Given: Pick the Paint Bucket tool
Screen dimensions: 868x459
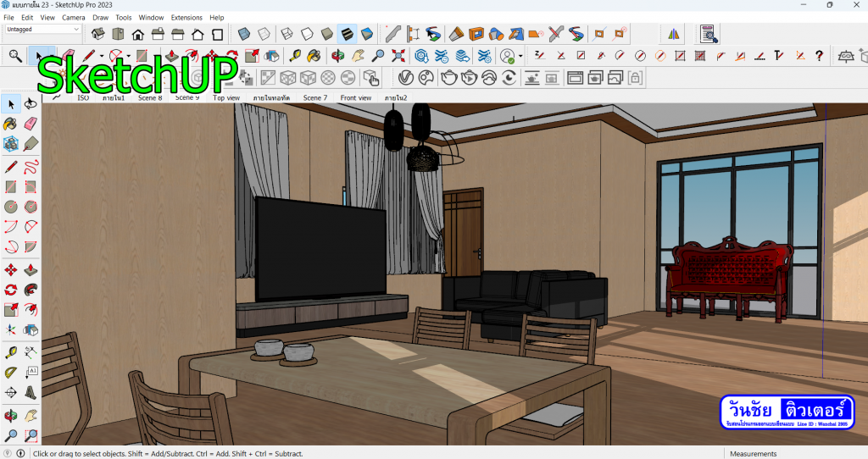Looking at the screenshot, I should (11, 123).
